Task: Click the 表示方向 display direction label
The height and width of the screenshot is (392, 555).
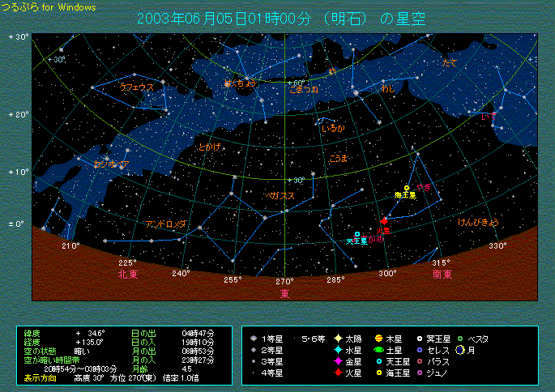Action: [41, 377]
